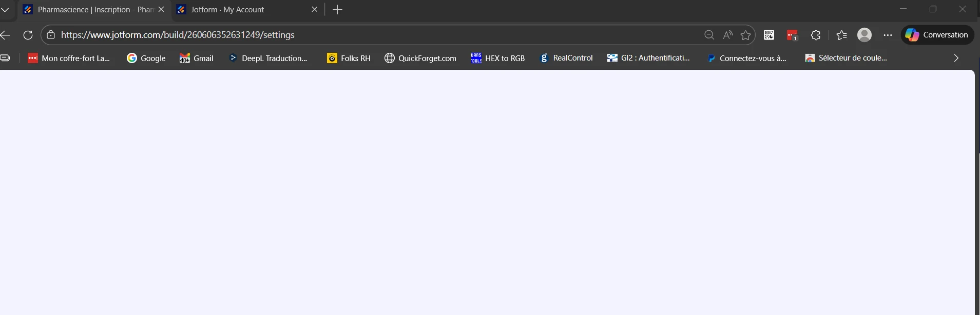
Task: Open Folks RH bookmark
Action: (349, 58)
